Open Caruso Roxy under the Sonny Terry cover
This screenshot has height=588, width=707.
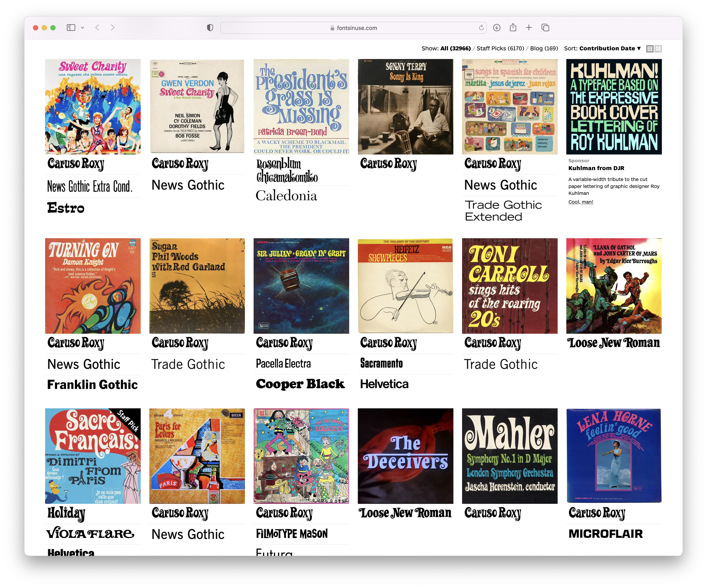click(x=388, y=164)
